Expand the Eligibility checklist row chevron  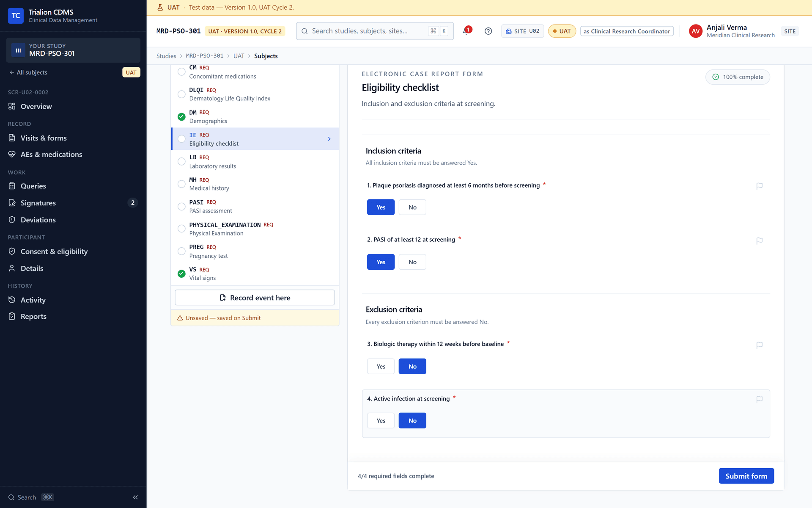click(329, 139)
